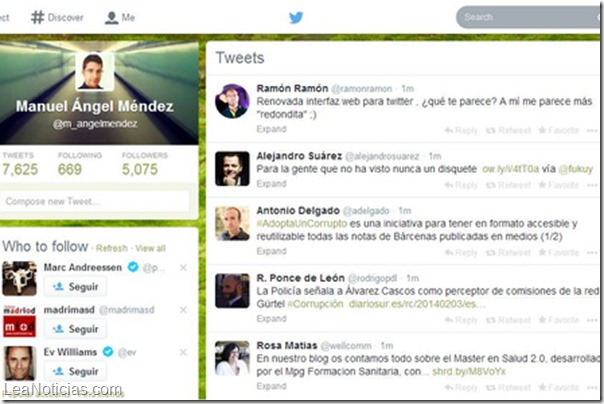Favorite R. Ponce de León's tweet
The height and width of the screenshot is (404, 604).
559,320
